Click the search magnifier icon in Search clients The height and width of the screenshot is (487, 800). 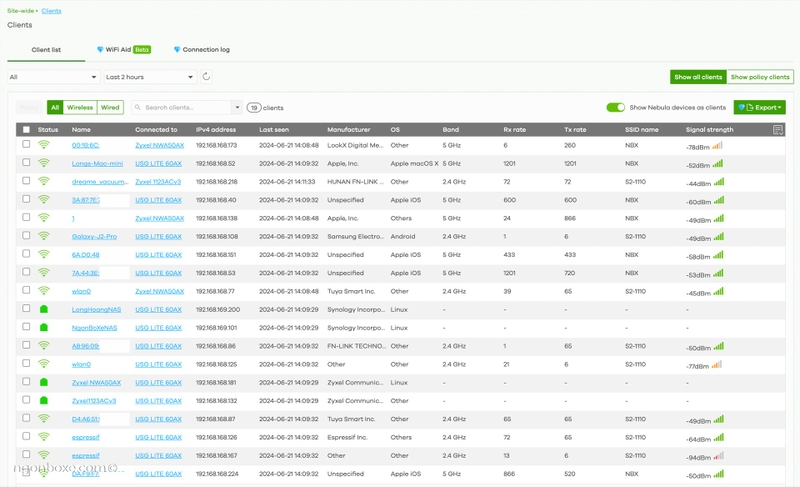click(x=138, y=108)
